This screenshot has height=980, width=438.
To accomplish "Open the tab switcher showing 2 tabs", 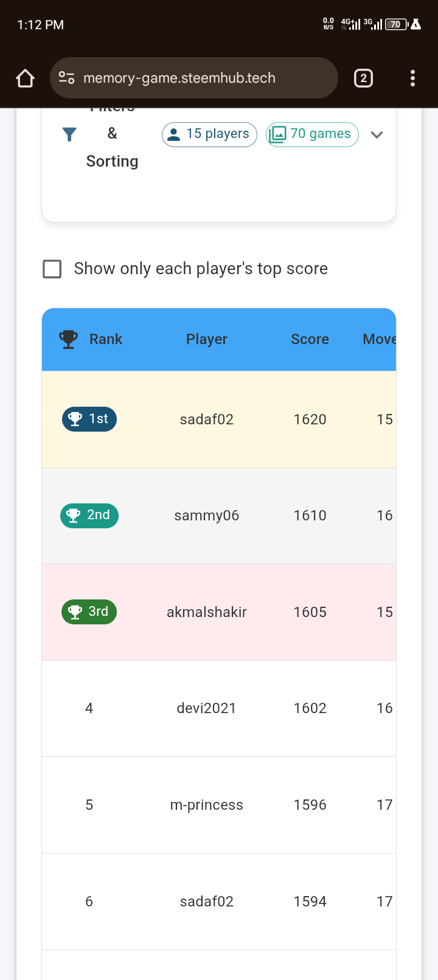I will click(x=363, y=78).
